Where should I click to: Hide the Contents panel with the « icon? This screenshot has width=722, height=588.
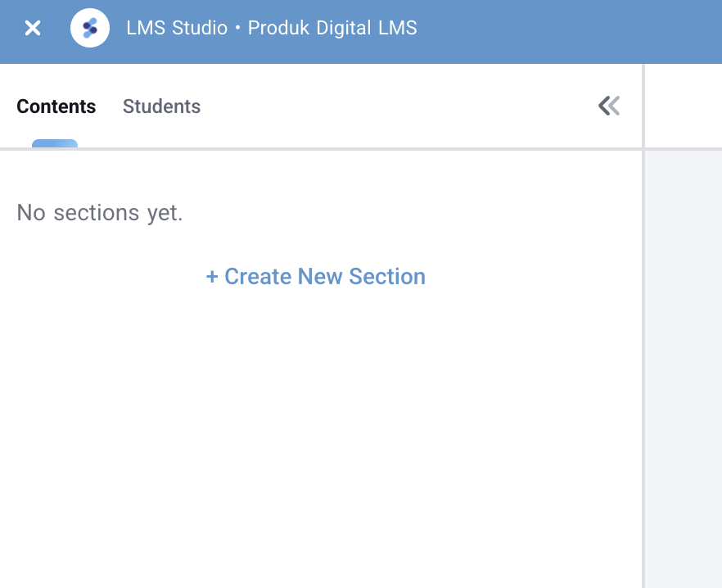pos(609,106)
